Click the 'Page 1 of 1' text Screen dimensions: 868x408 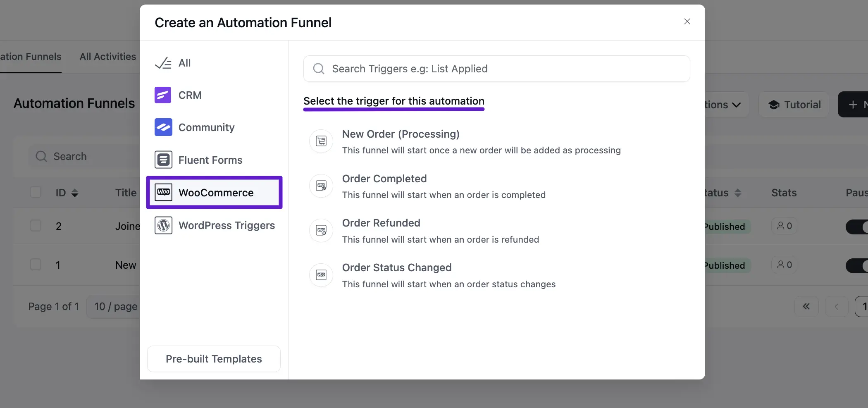53,306
